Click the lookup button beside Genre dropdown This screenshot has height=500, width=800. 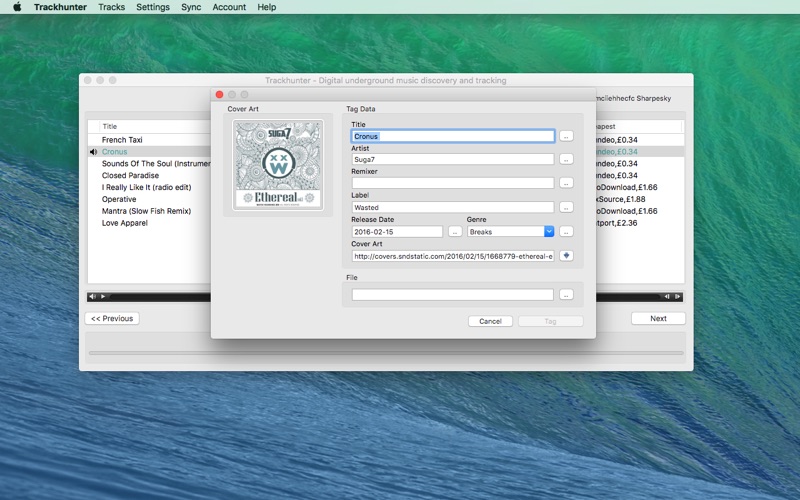click(566, 232)
